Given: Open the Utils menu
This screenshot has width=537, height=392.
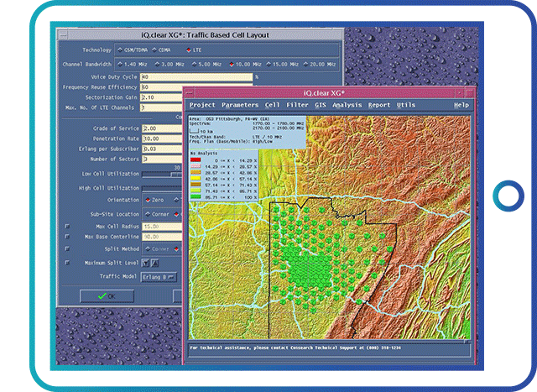Looking at the screenshot, I should pos(406,105).
